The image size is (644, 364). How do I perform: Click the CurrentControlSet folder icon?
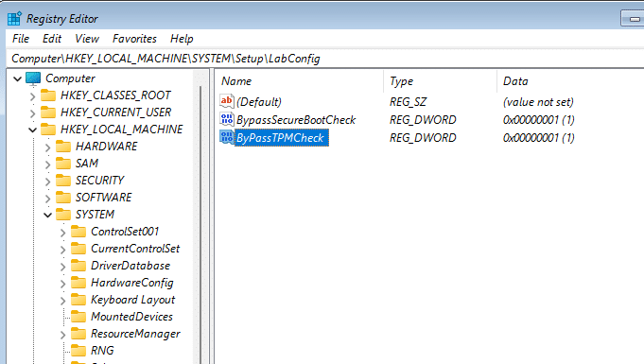pyautogui.click(x=78, y=249)
